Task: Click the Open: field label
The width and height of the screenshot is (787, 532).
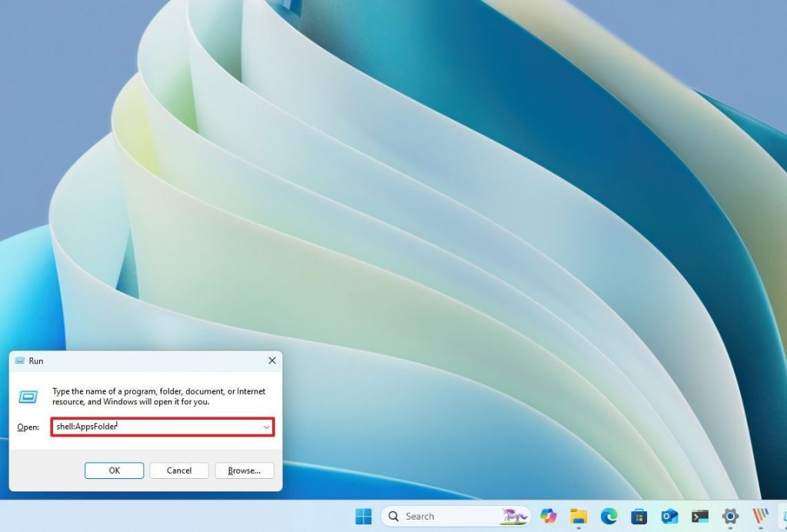Action: (28, 427)
